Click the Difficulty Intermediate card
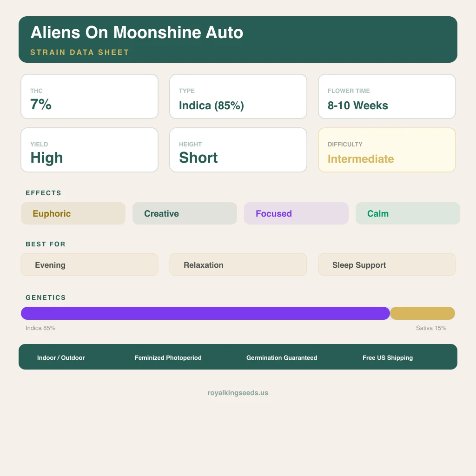 click(387, 150)
